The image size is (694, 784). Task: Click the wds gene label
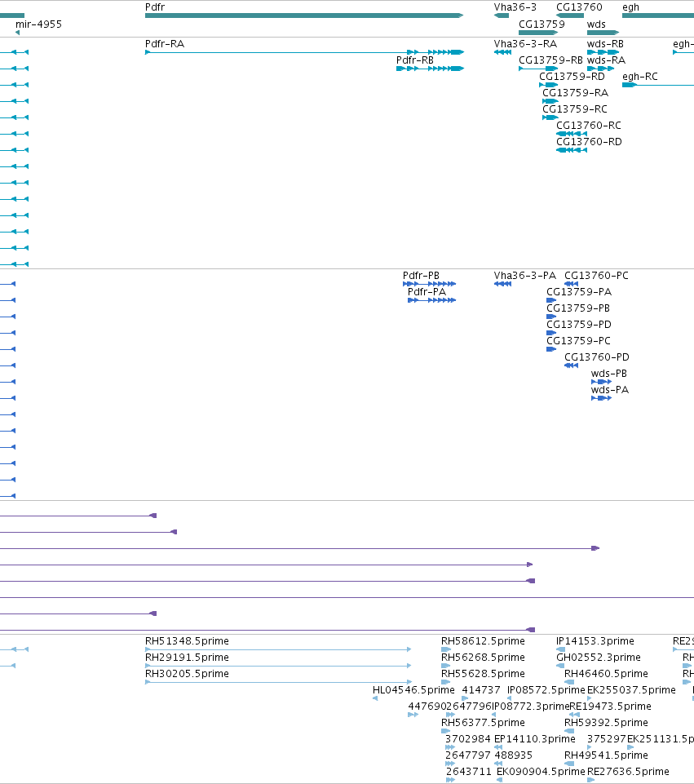(596, 24)
